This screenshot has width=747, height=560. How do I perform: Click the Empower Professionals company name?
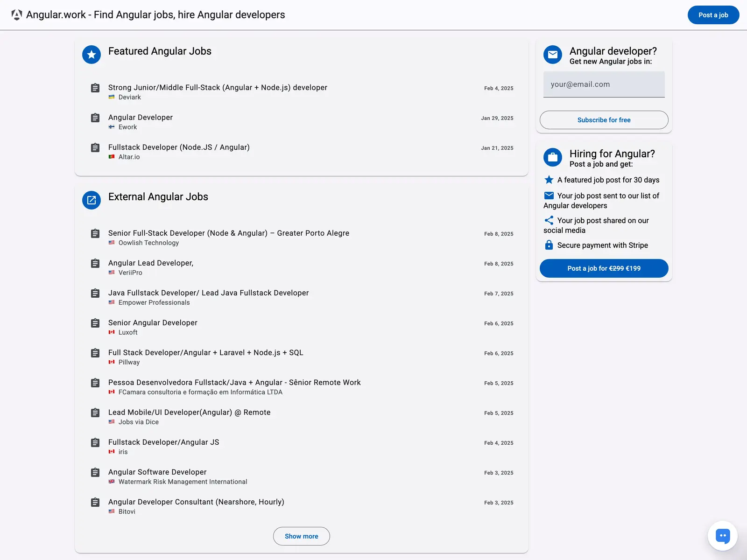(154, 302)
